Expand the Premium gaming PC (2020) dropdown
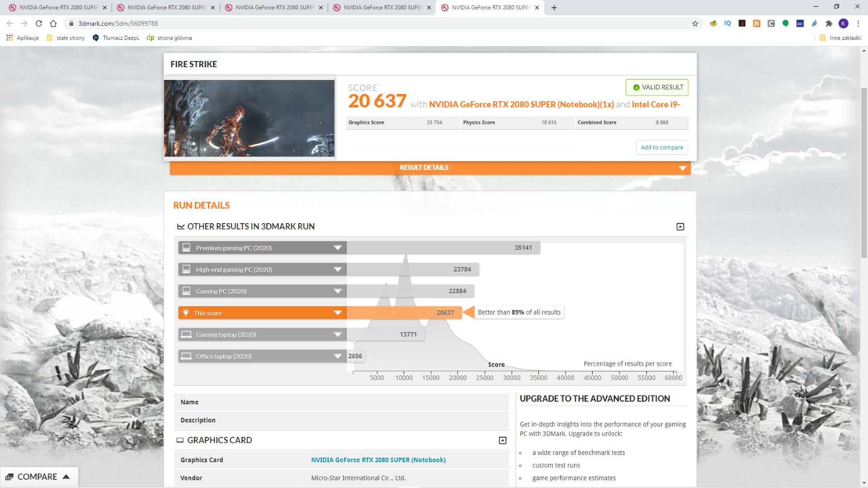 (338, 247)
